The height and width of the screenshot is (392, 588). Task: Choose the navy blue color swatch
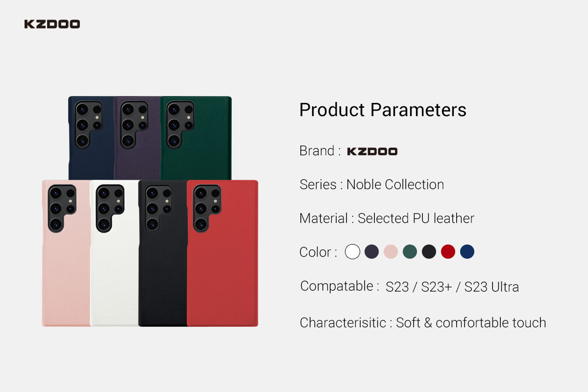[x=467, y=252]
